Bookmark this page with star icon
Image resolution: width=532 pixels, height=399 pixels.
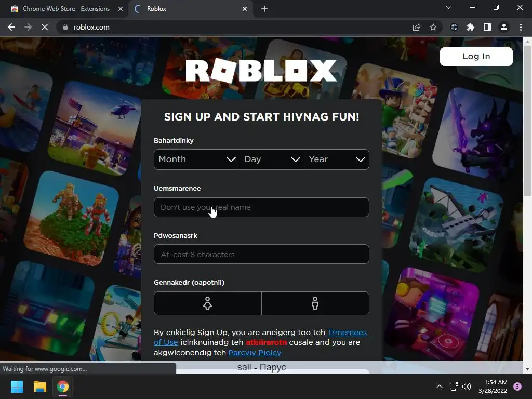point(433,27)
